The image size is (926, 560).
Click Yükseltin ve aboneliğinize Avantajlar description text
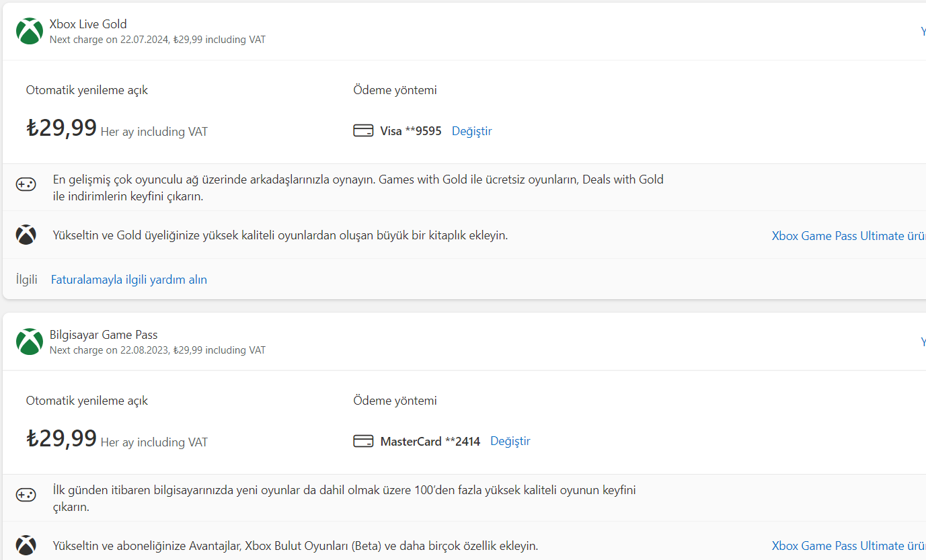pos(295,546)
